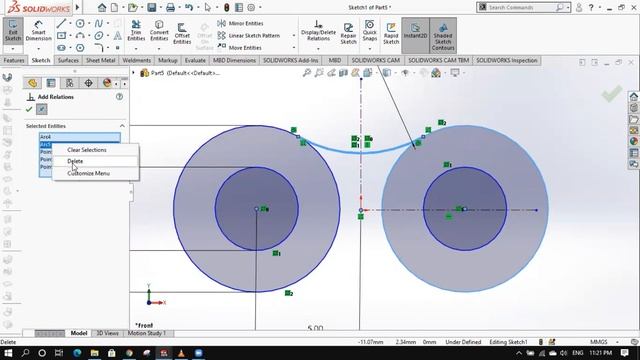Image resolution: width=640 pixels, height=360 pixels.
Task: Open Quick Snaps tool
Action: [x=369, y=31]
